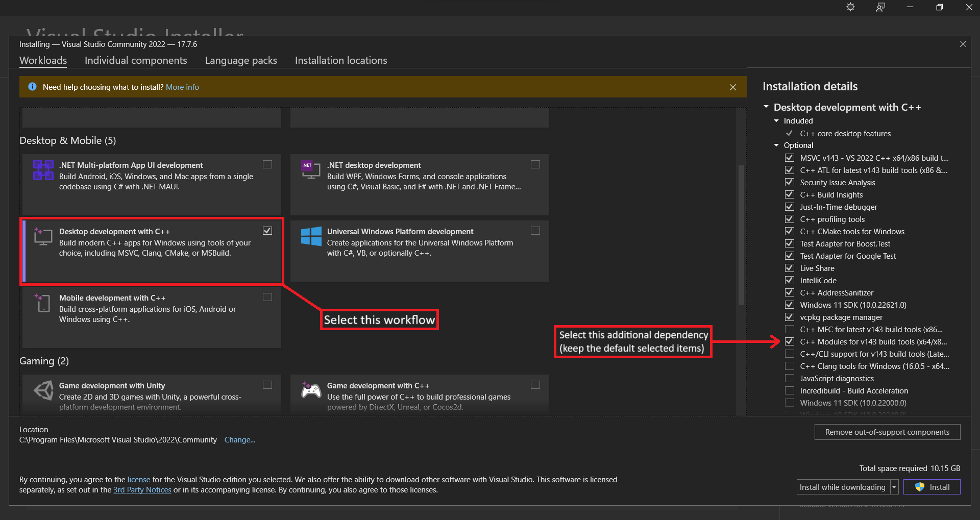This screenshot has height=520, width=980.
Task: Uncheck C++ Modules for v143 build tools
Action: point(790,341)
